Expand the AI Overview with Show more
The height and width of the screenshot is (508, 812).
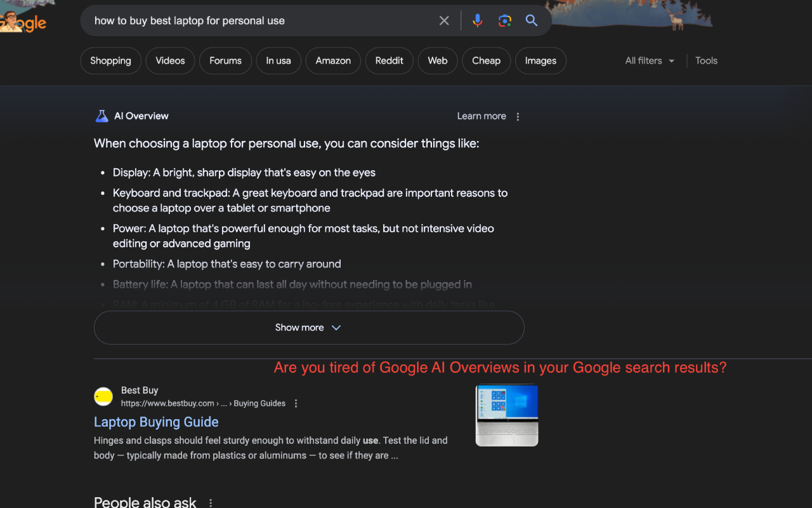(308, 327)
